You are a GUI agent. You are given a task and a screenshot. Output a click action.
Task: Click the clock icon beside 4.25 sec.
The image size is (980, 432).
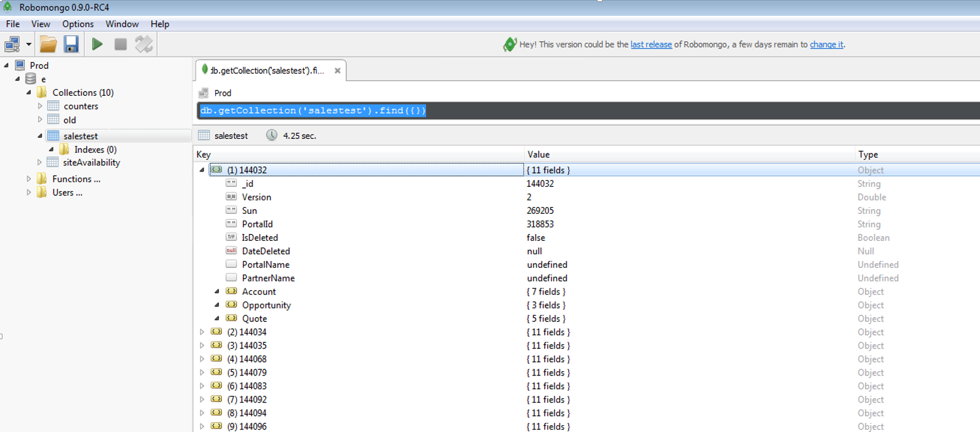tap(271, 135)
